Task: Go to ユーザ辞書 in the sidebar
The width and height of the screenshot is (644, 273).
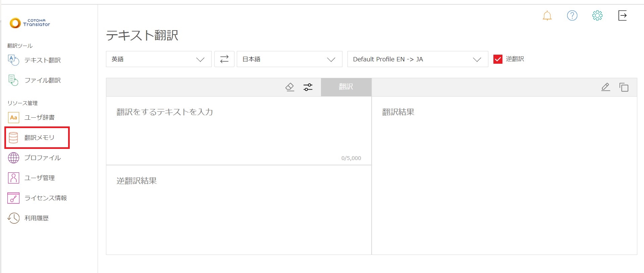Action: click(39, 117)
